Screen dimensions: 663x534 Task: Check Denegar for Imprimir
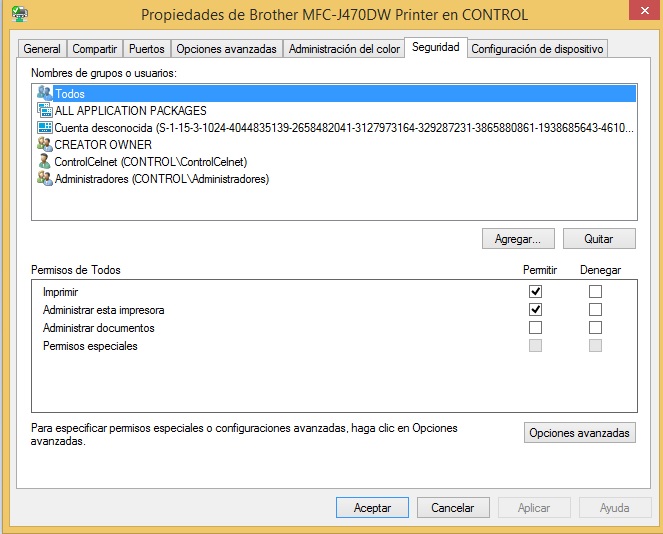(596, 292)
